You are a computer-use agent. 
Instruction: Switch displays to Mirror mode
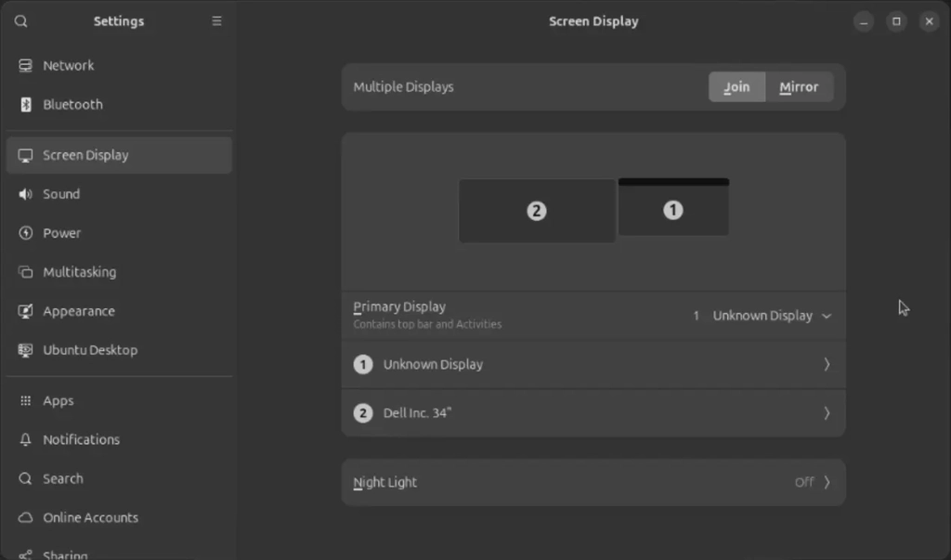(800, 86)
